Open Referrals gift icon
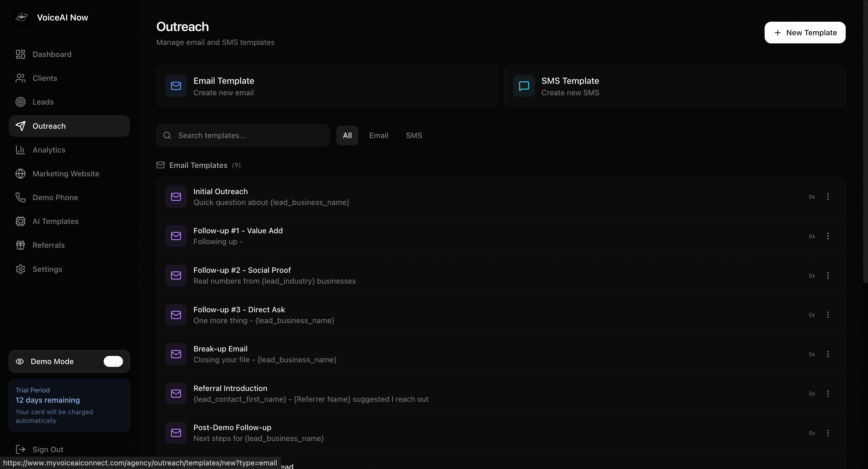This screenshot has height=469, width=868. pyautogui.click(x=20, y=245)
